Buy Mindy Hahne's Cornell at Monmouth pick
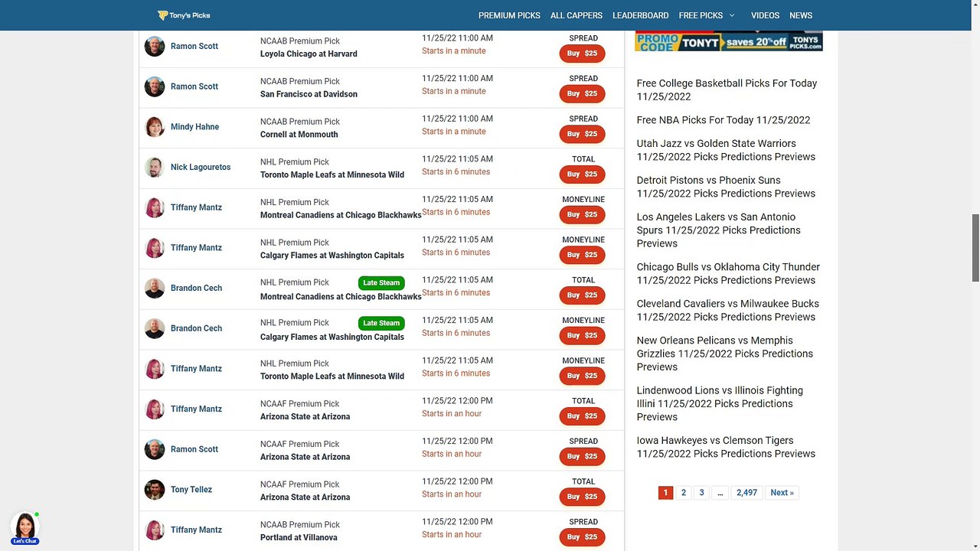 (x=582, y=134)
